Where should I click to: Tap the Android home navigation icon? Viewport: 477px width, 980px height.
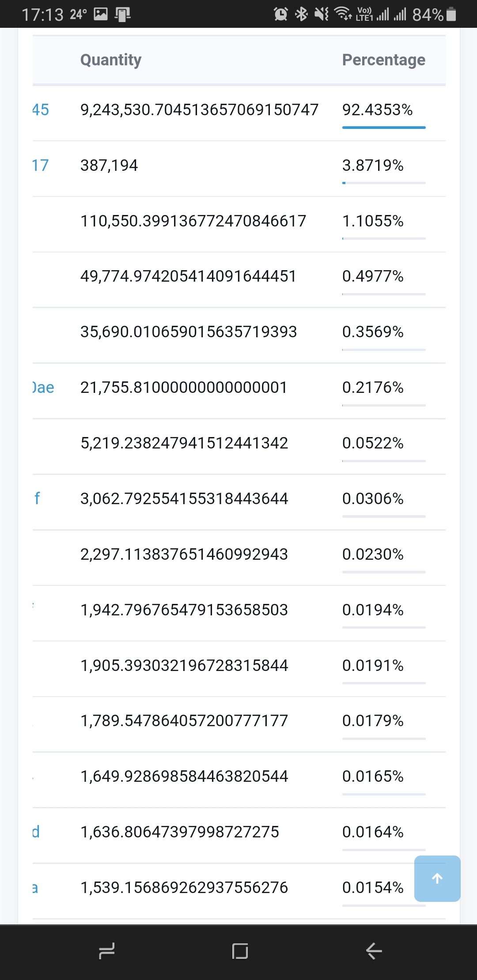pos(240,951)
